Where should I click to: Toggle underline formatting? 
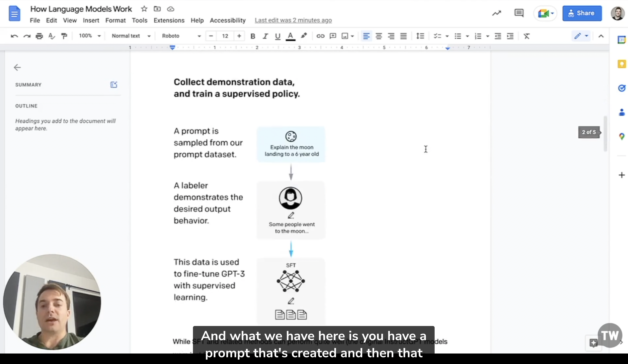278,36
